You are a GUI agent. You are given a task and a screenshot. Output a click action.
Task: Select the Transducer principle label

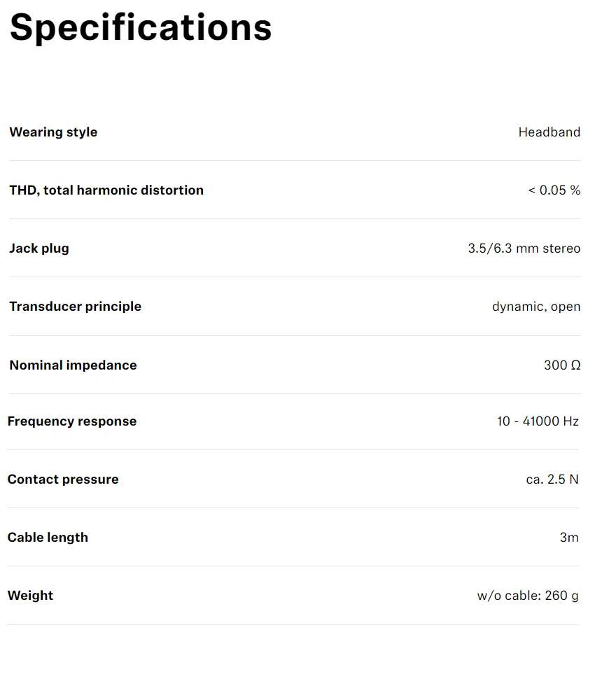pyautogui.click(x=75, y=307)
